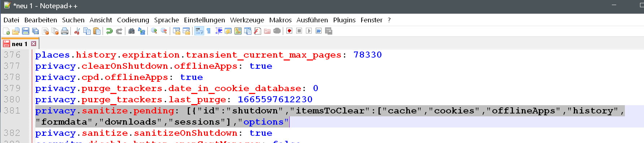Play recorded macro with the play icon
This screenshot has width=644, height=143.
click(309, 31)
